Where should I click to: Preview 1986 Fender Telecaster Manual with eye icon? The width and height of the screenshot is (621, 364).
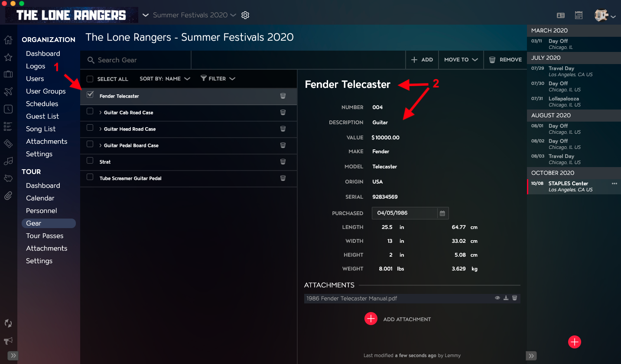[x=497, y=298]
